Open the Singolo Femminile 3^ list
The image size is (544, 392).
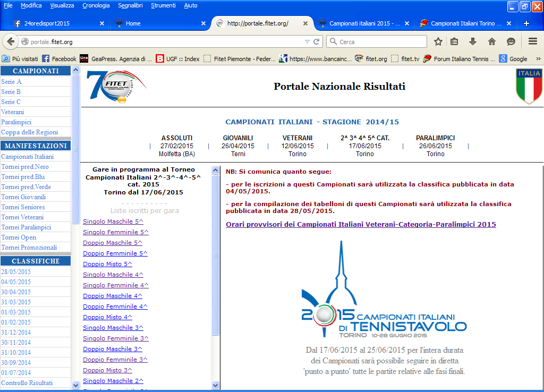coord(115,338)
